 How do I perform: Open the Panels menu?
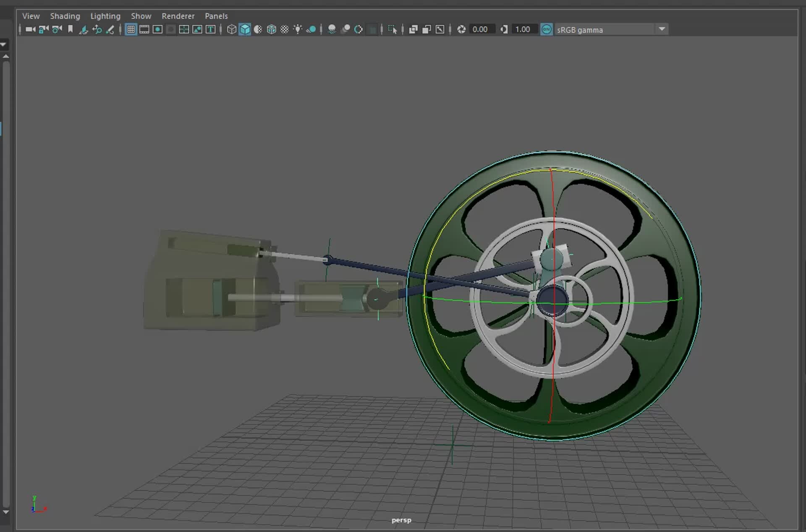[x=216, y=16]
